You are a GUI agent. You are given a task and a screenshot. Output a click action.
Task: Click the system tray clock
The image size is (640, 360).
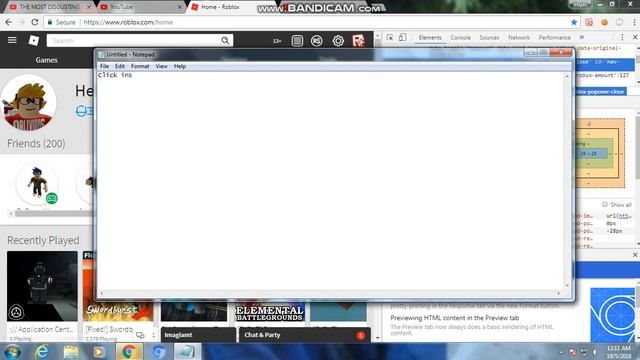tap(619, 352)
